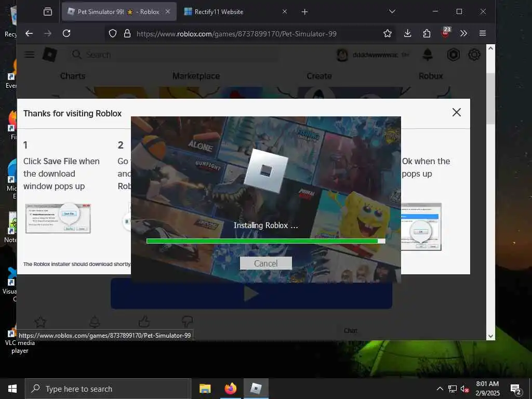Favorite the game with star icon
The width and height of the screenshot is (532, 399).
point(41,322)
